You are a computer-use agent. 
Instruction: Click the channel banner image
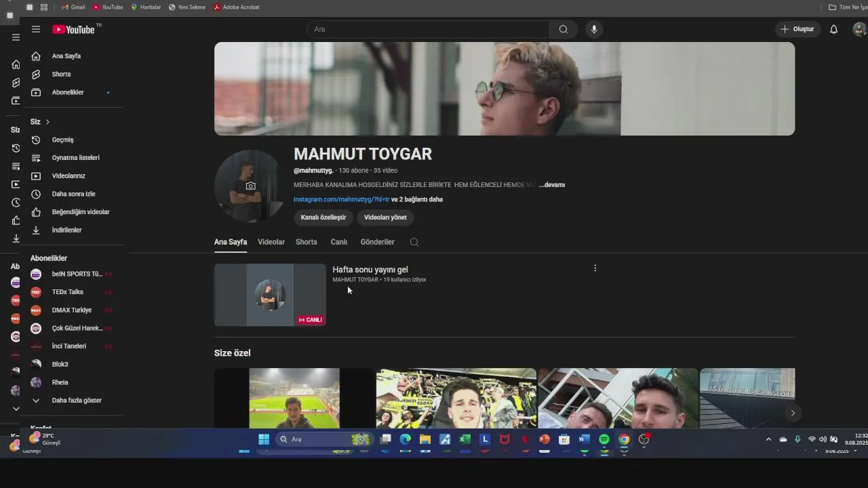[505, 89]
